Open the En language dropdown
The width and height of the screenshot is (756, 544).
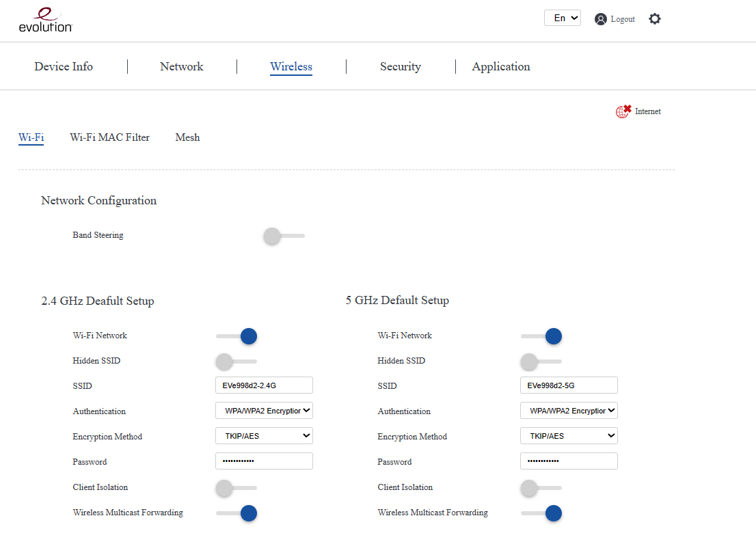(x=562, y=18)
